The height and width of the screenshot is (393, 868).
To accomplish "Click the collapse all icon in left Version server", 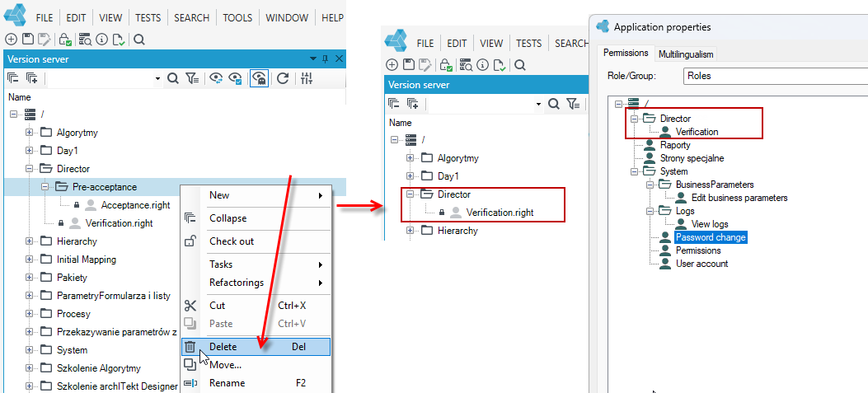I will coord(12,78).
